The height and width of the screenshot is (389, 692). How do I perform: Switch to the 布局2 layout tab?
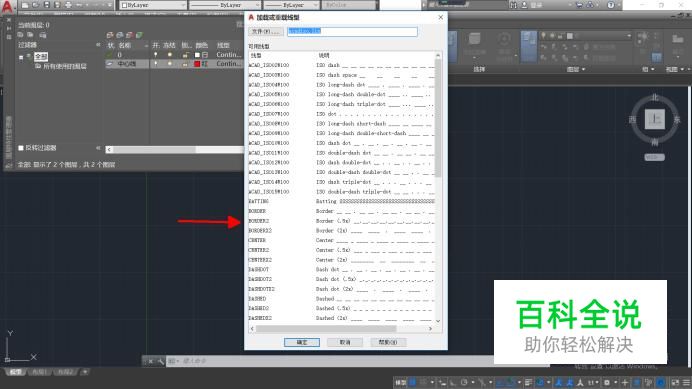click(x=65, y=372)
